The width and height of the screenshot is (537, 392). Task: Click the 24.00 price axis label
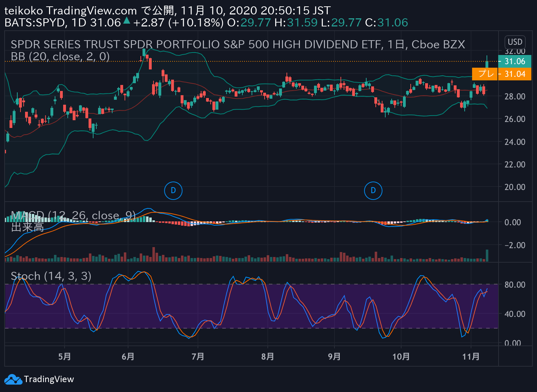[515, 142]
